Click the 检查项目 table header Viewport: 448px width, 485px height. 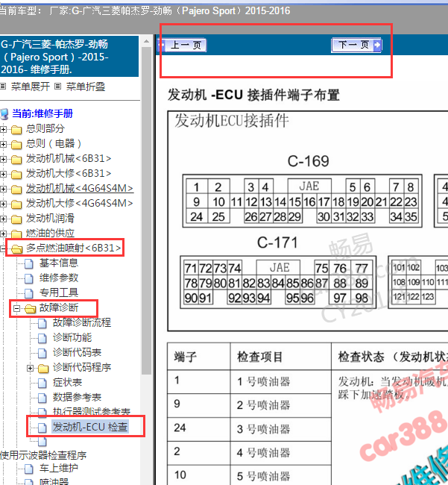[x=280, y=357]
